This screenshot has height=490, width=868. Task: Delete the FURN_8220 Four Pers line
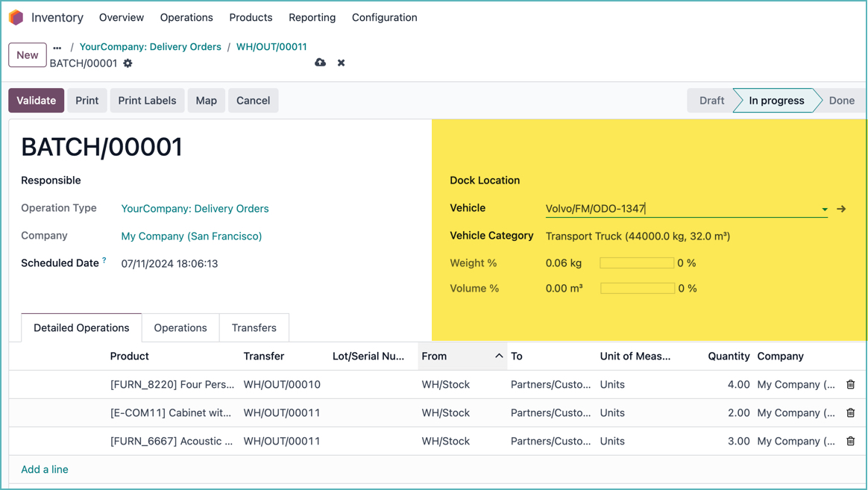pos(850,384)
